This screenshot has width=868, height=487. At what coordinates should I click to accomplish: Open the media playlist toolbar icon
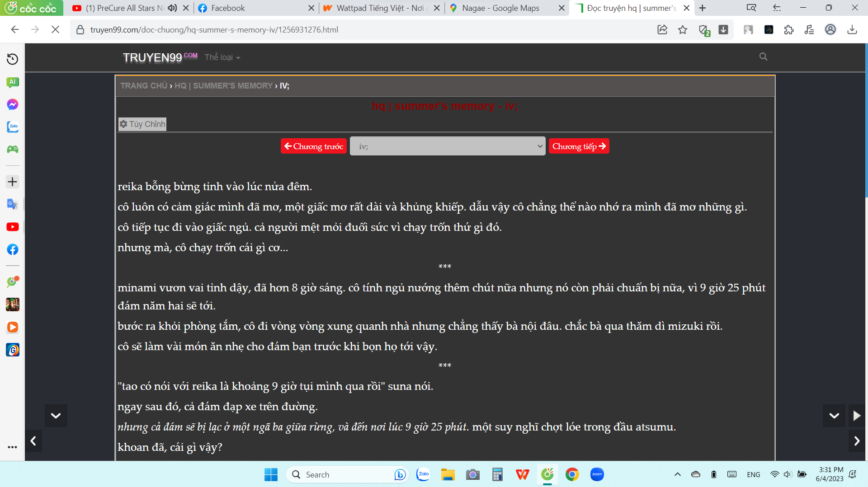tap(809, 30)
